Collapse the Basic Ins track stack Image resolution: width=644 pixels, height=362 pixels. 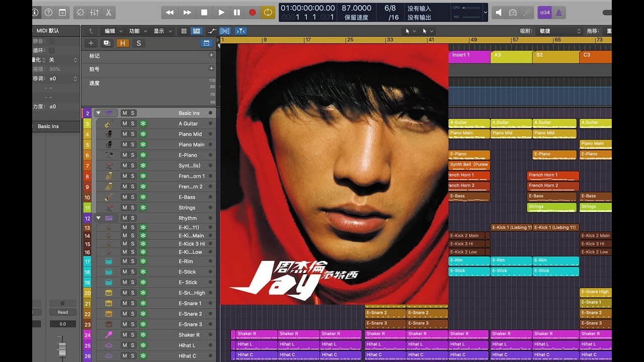pos(99,113)
